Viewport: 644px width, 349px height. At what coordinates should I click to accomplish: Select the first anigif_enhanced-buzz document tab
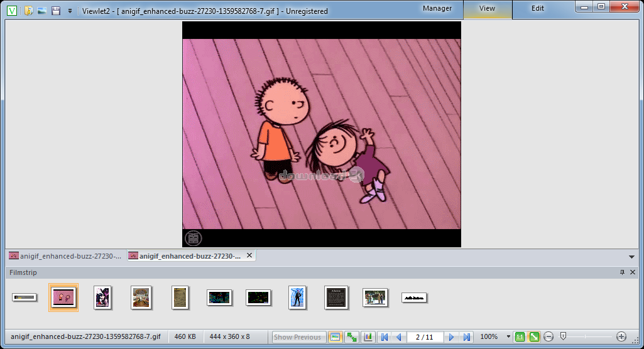(65, 256)
